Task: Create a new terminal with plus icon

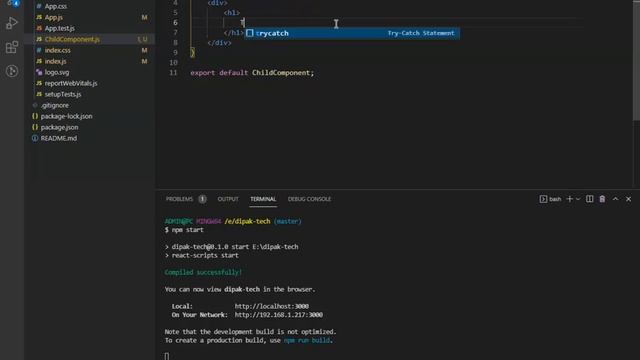Action: tap(570, 199)
